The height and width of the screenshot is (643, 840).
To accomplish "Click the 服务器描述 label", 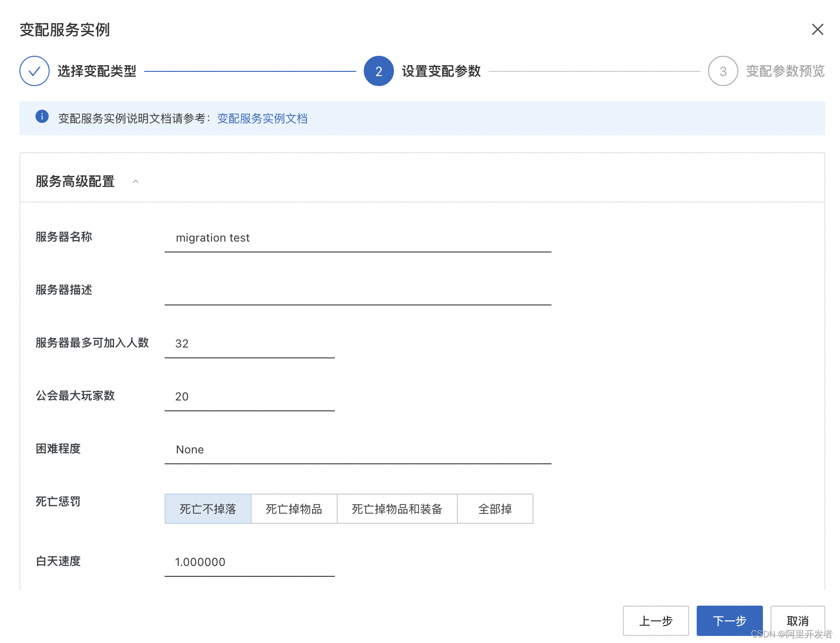I will [x=64, y=290].
